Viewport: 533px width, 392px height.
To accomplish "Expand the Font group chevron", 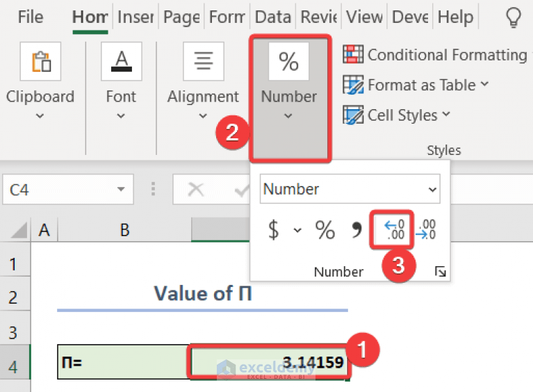I will [x=121, y=116].
